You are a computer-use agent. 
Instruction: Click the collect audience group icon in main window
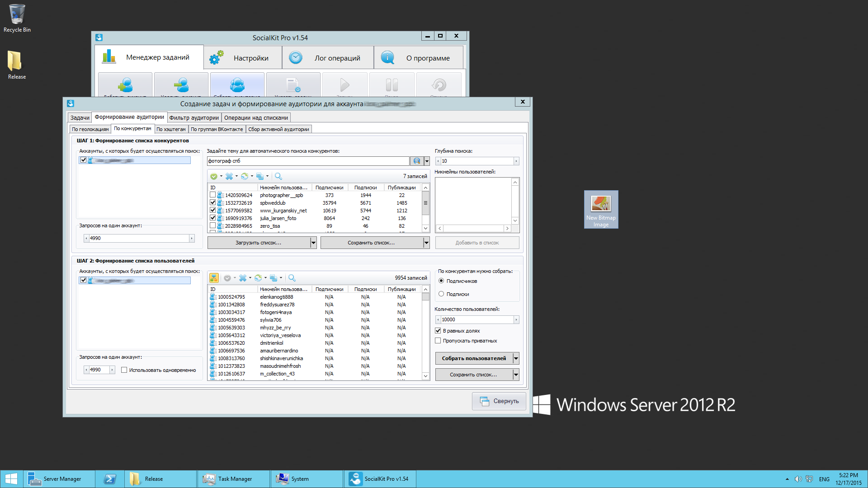click(x=237, y=84)
